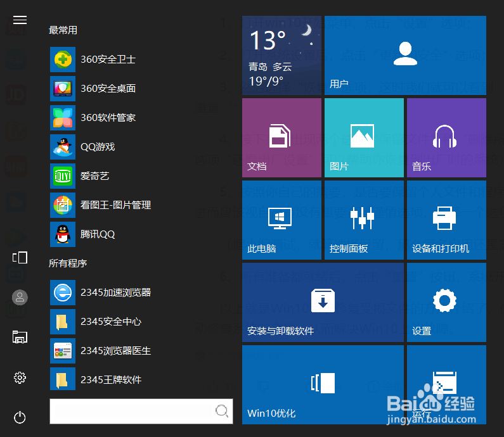Open 2345加速浏览器

click(x=101, y=293)
